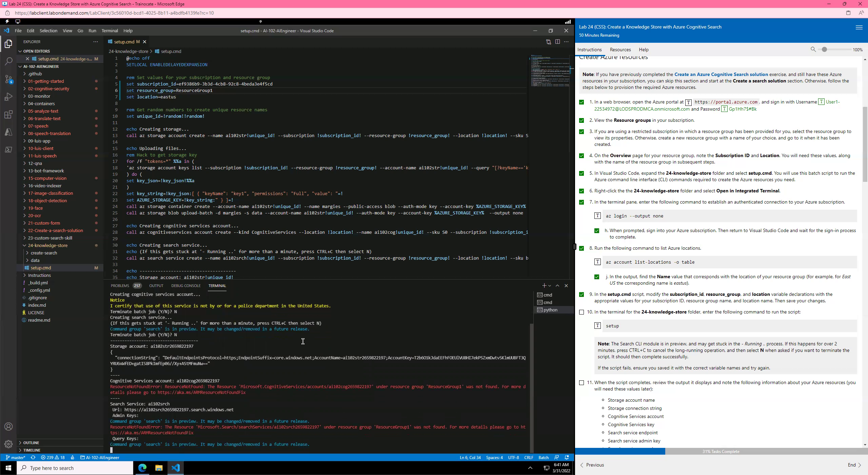Viewport: 868px width, 475px height.
Task: Open the Run and Debug view
Action: pyautogui.click(x=8, y=97)
